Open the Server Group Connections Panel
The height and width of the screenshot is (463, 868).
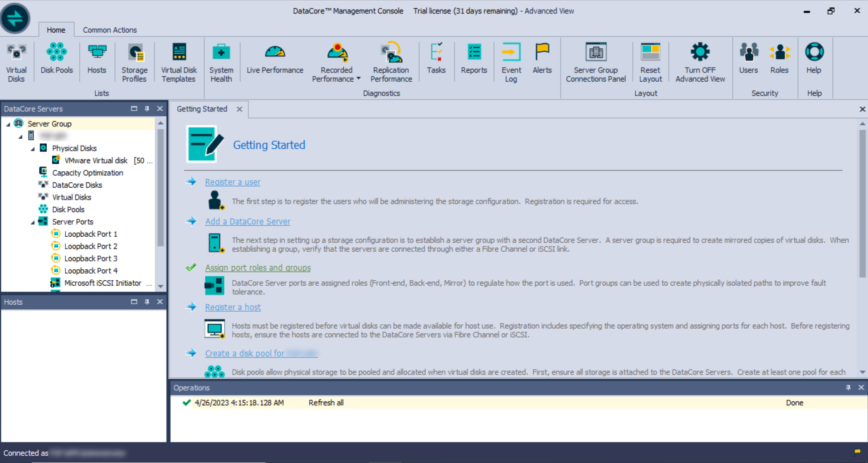pyautogui.click(x=595, y=60)
